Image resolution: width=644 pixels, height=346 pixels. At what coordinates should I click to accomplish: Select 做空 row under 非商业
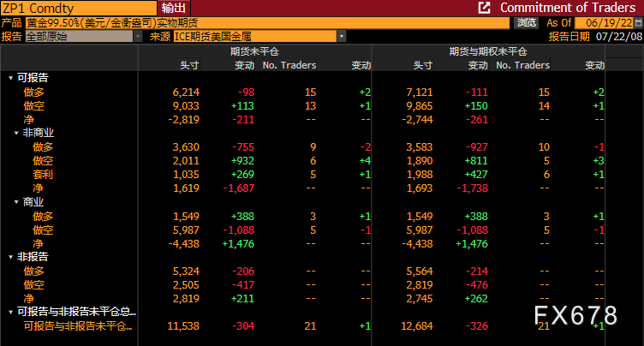point(43,161)
